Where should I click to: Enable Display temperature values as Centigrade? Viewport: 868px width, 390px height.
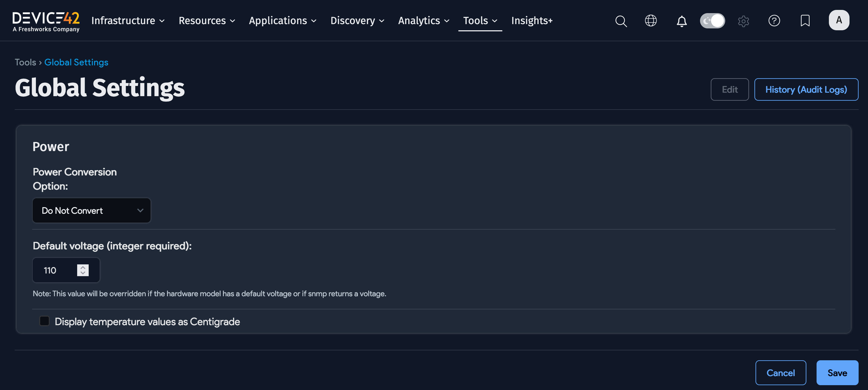coord(44,321)
